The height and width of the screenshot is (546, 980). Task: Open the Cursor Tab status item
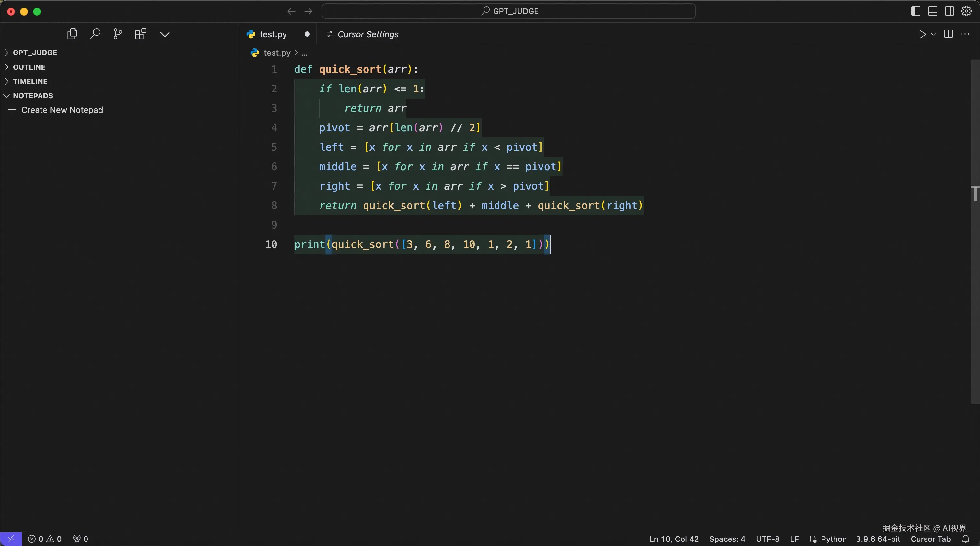tap(930, 539)
